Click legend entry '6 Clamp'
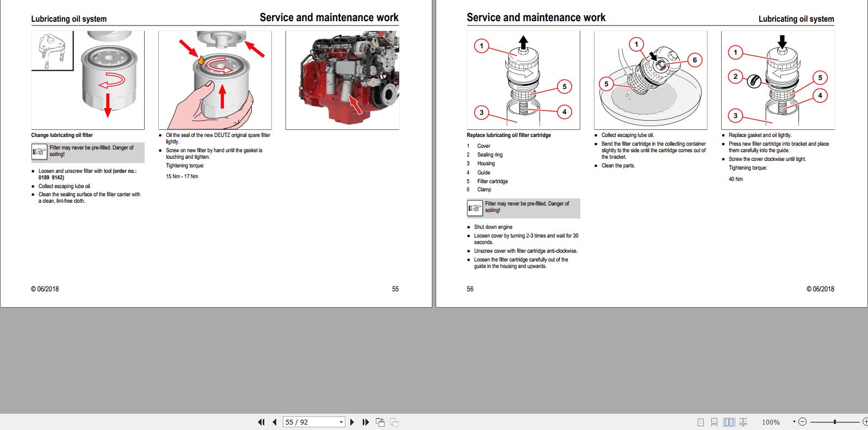The height and width of the screenshot is (430, 868). coord(479,190)
